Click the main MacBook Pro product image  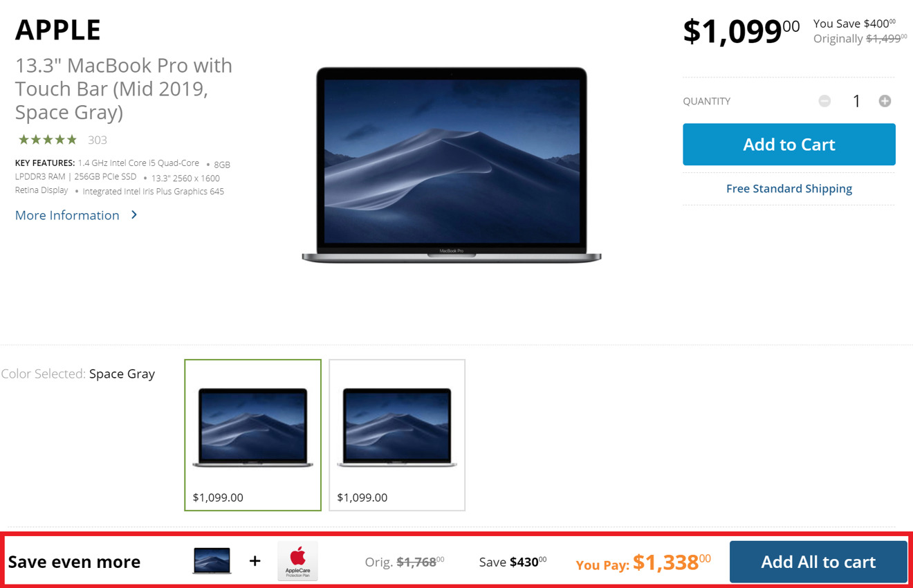452,165
